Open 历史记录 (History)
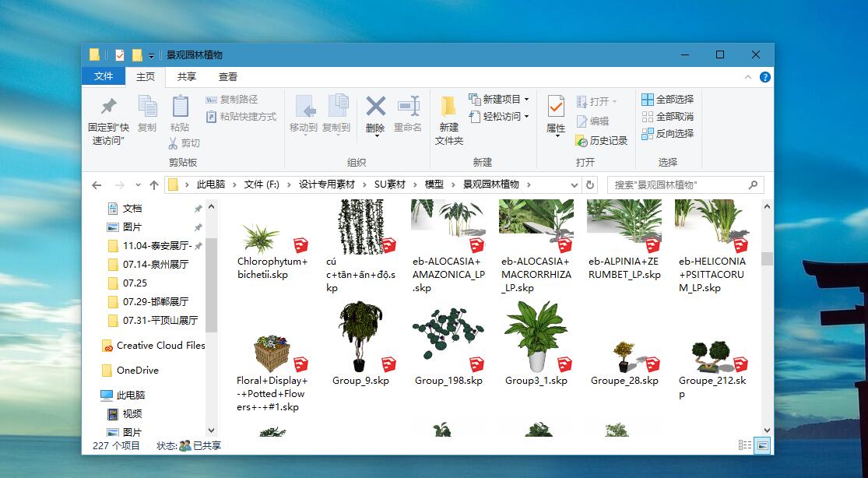 (x=601, y=141)
